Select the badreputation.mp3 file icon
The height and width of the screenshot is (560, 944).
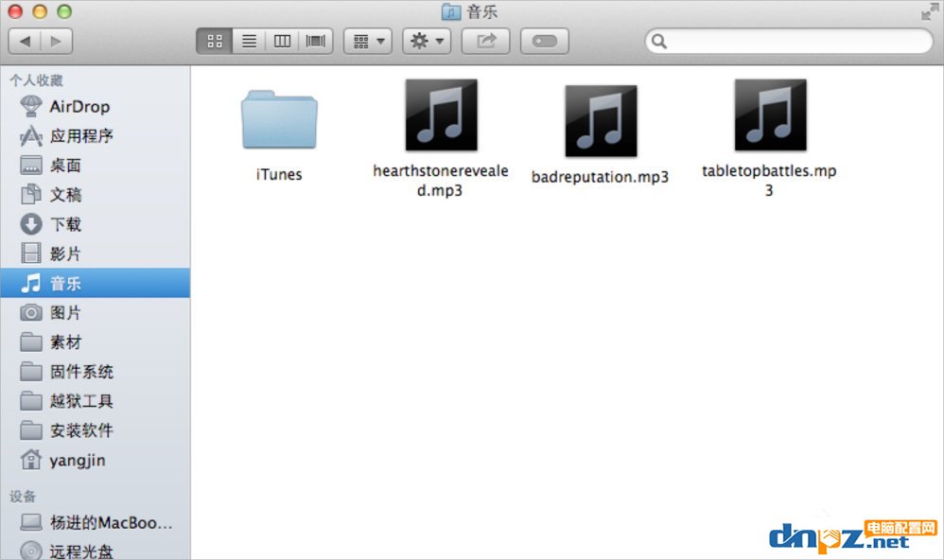pos(601,120)
